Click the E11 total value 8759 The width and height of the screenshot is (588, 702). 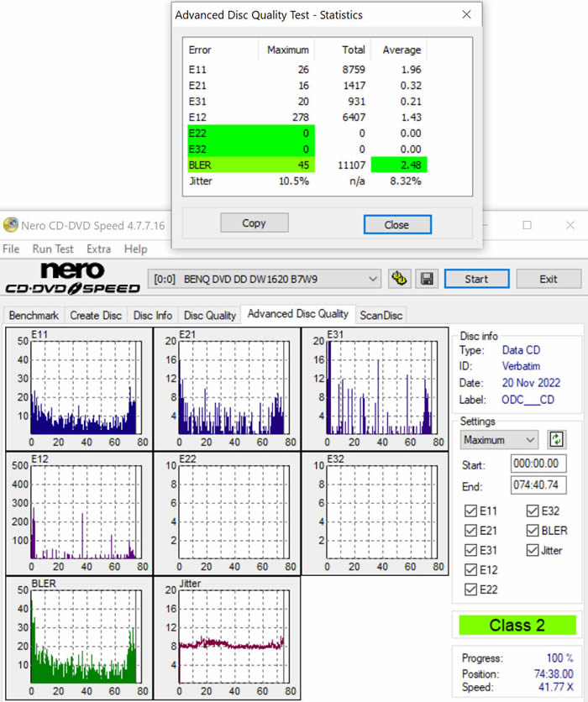click(354, 70)
